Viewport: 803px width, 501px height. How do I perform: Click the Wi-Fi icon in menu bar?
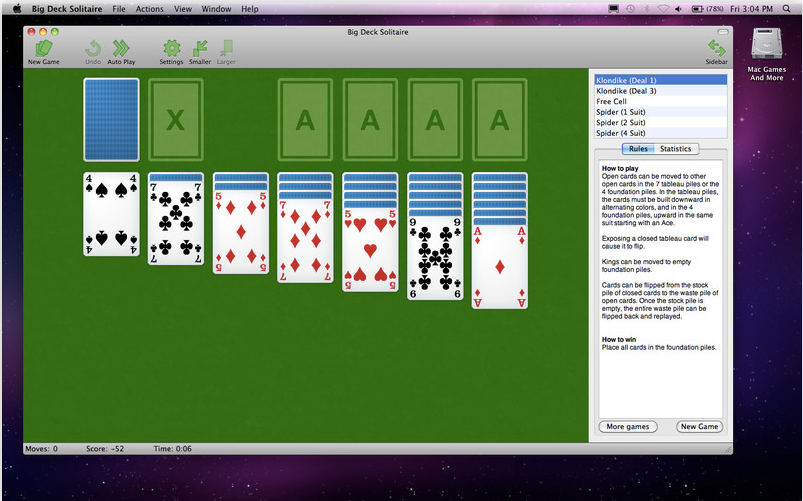click(x=663, y=9)
